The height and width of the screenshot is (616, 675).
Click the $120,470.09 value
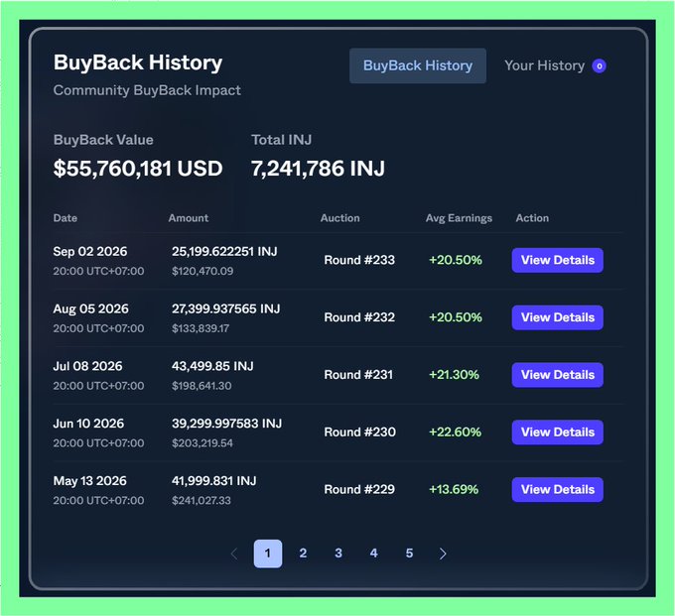pyautogui.click(x=202, y=271)
